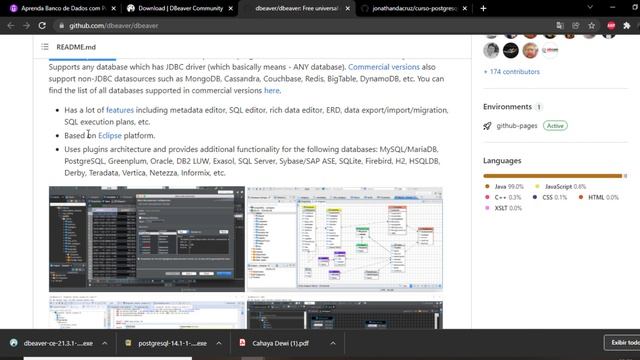Open the postgresql-14.1-1 exe download
The width and height of the screenshot is (640, 360).
click(172, 343)
